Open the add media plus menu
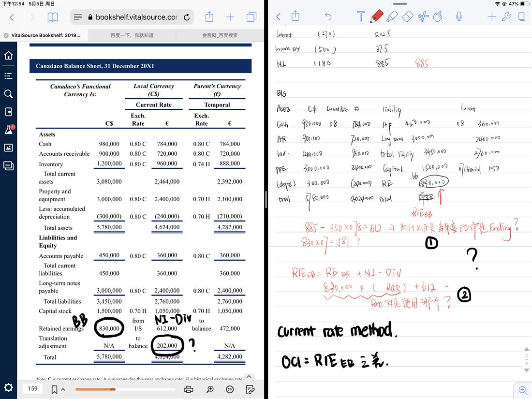Image resolution: width=532 pixels, height=399 pixels. click(492, 16)
